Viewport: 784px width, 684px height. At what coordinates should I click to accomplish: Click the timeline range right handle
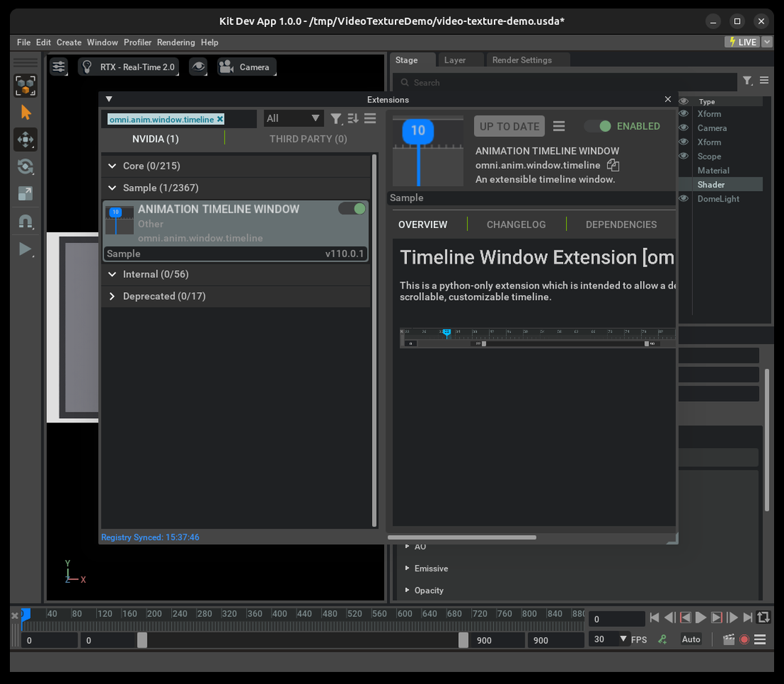click(x=463, y=640)
